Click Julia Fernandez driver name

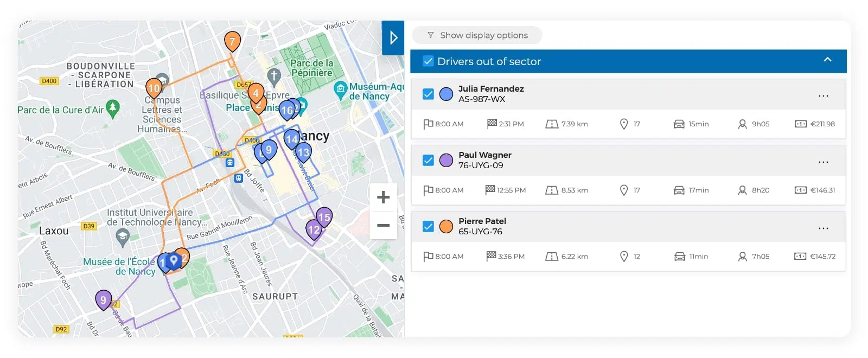click(491, 88)
